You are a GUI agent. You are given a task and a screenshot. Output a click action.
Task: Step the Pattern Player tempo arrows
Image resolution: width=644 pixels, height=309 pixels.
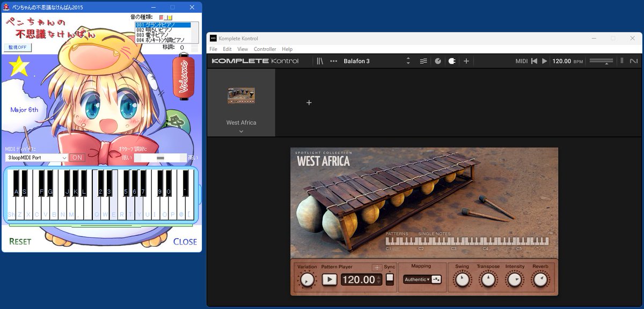point(379,279)
